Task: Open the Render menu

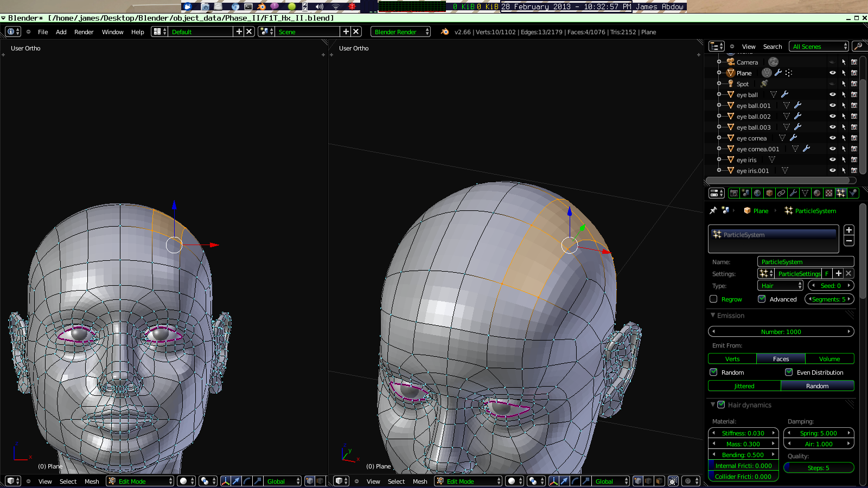Action: (x=84, y=32)
